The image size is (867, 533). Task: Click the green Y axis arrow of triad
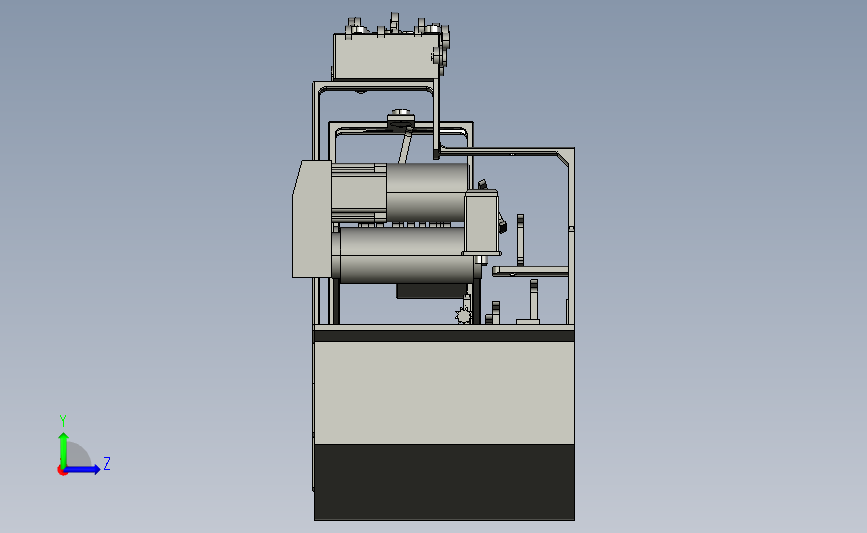point(63,449)
